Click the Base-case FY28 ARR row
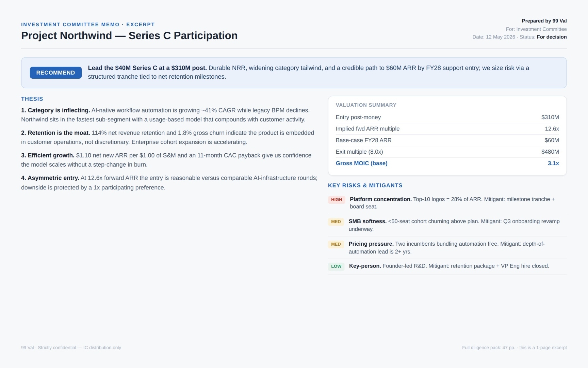The image size is (588, 368). [x=447, y=140]
